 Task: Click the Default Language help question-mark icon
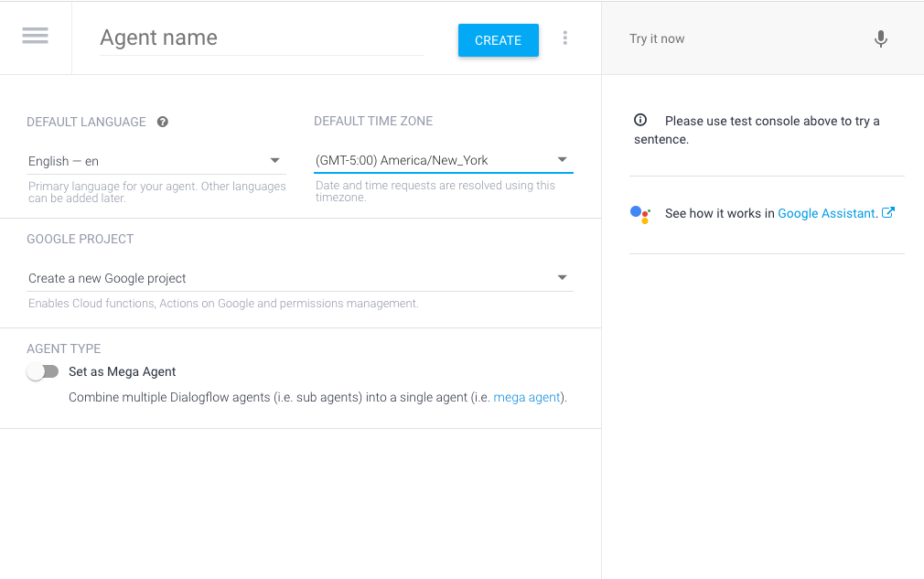pyautogui.click(x=163, y=122)
